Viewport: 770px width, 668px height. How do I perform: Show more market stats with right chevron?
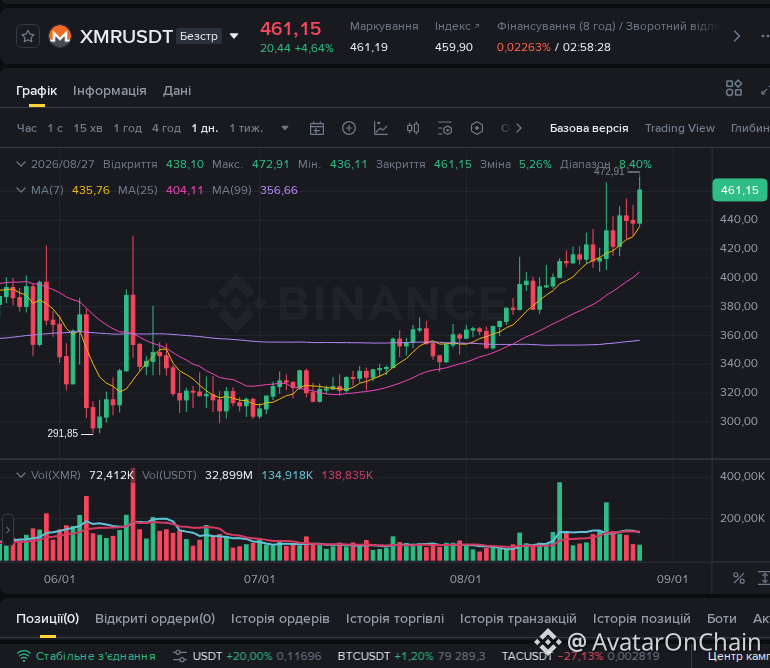click(x=736, y=36)
